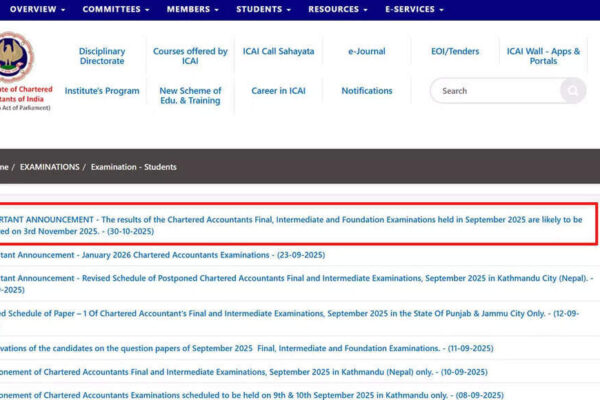The image size is (600, 400).
Task: Open the COMMITTEES dropdown menu
Action: (x=116, y=9)
